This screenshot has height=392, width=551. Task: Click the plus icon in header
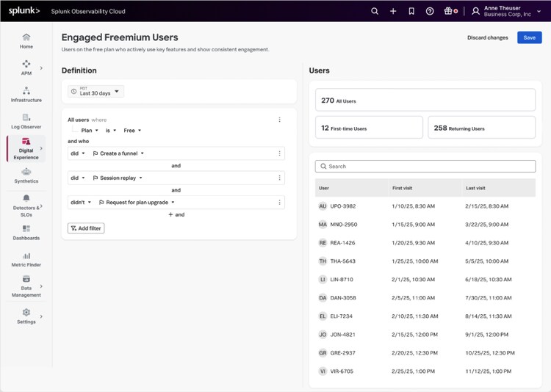click(393, 11)
